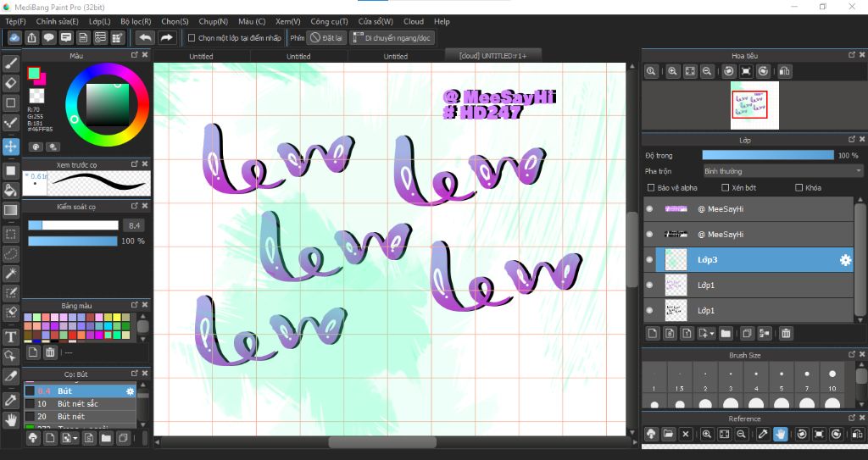
Task: Delete palette color with trash icon
Action: 50,352
